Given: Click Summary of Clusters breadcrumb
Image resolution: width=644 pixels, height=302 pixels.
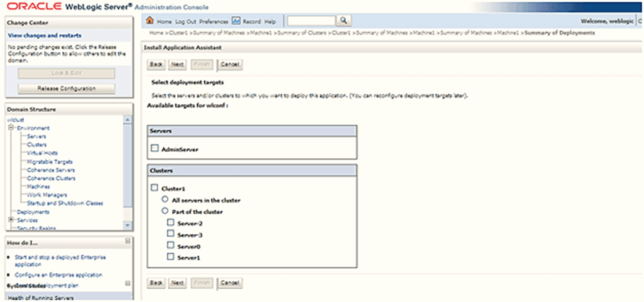Looking at the screenshot, I should click(302, 33).
